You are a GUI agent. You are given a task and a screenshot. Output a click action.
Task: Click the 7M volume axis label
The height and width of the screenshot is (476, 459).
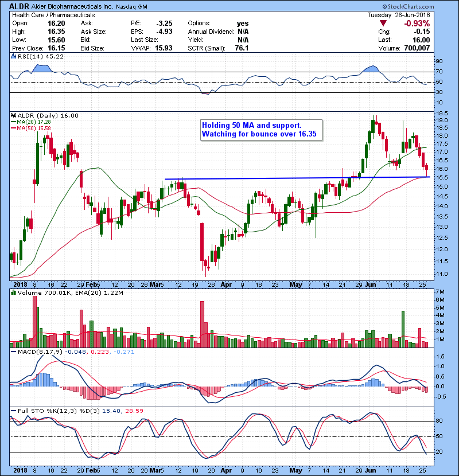point(440,292)
